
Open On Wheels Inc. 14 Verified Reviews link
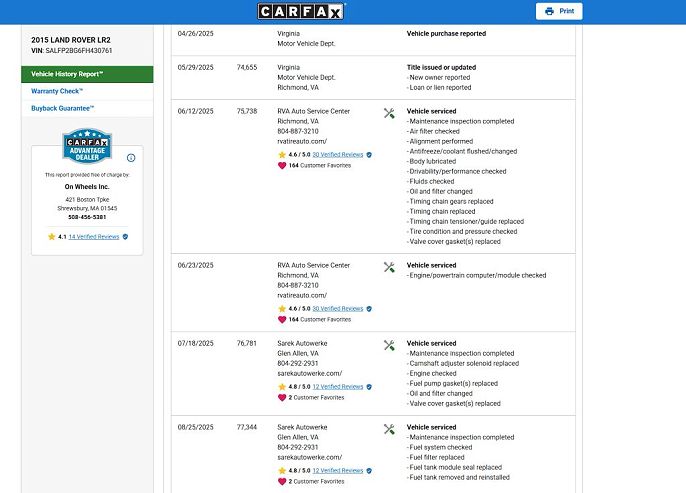(x=94, y=237)
